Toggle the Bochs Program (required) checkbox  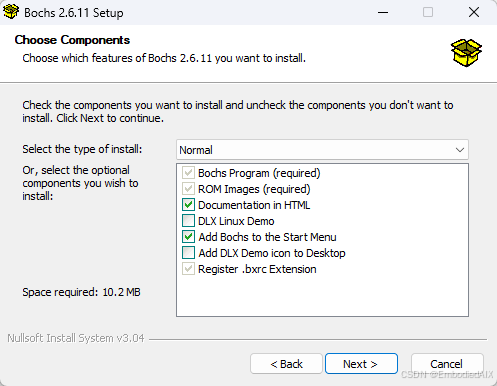point(188,173)
